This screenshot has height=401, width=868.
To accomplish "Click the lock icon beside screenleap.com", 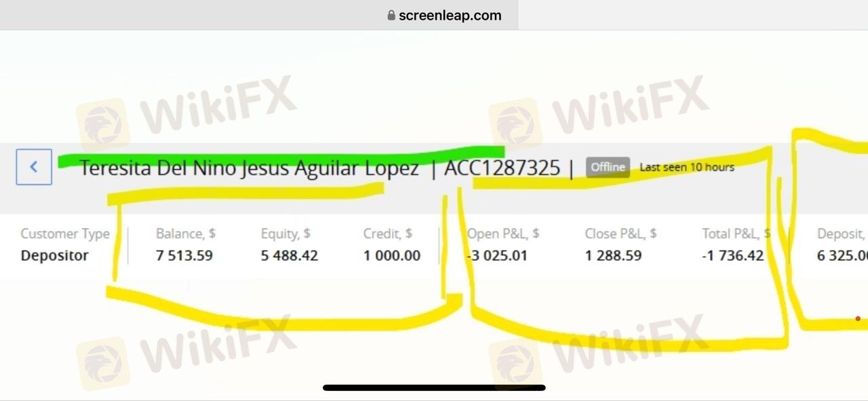I will [391, 15].
